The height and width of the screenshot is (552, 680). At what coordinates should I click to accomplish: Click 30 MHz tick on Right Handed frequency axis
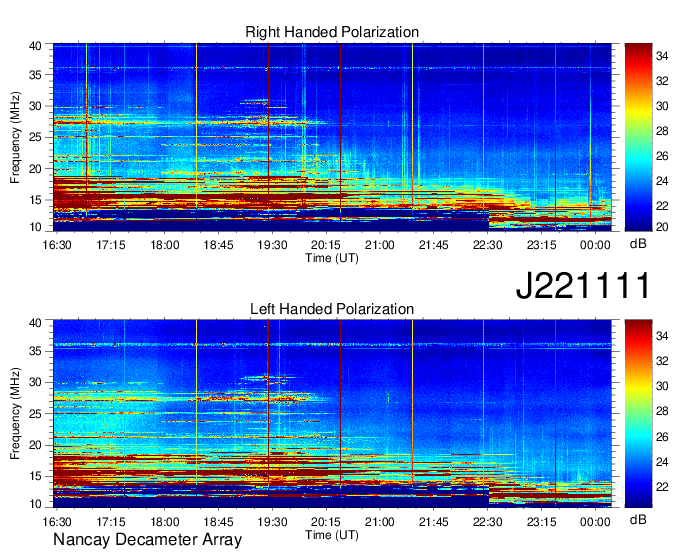[x=35, y=106]
